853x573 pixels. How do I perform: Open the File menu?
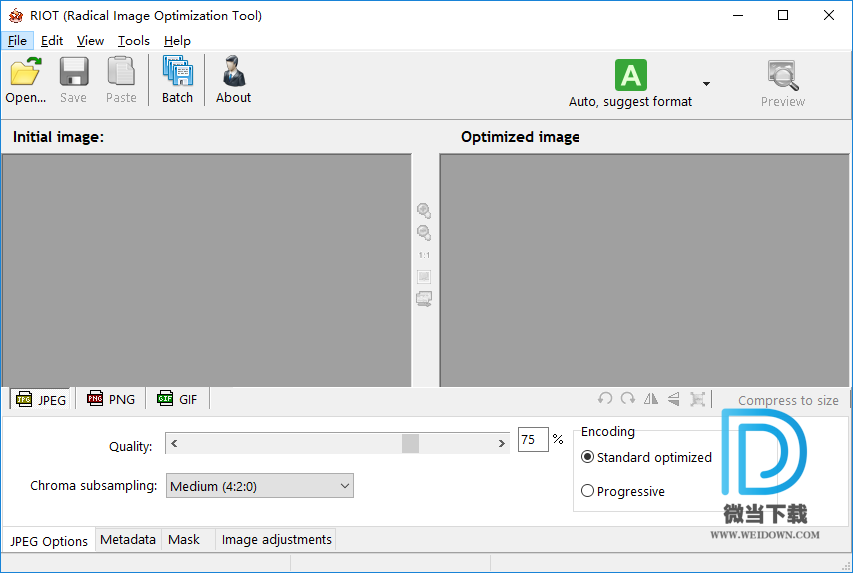click(17, 41)
